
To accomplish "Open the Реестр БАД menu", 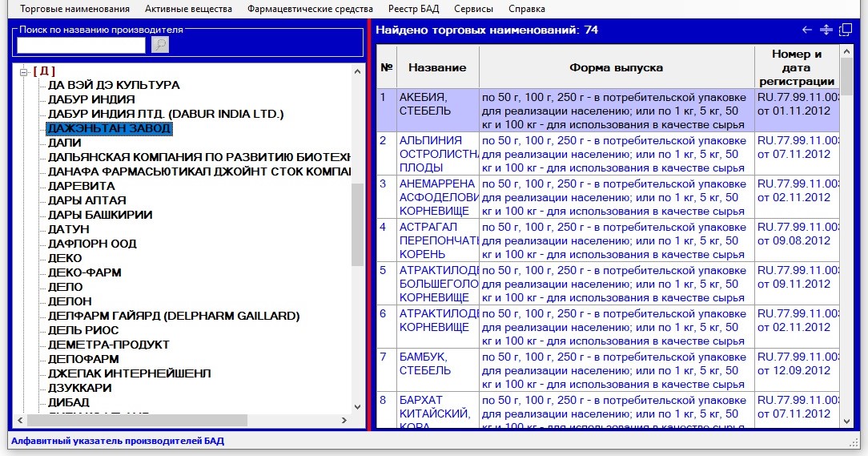I will (413, 9).
